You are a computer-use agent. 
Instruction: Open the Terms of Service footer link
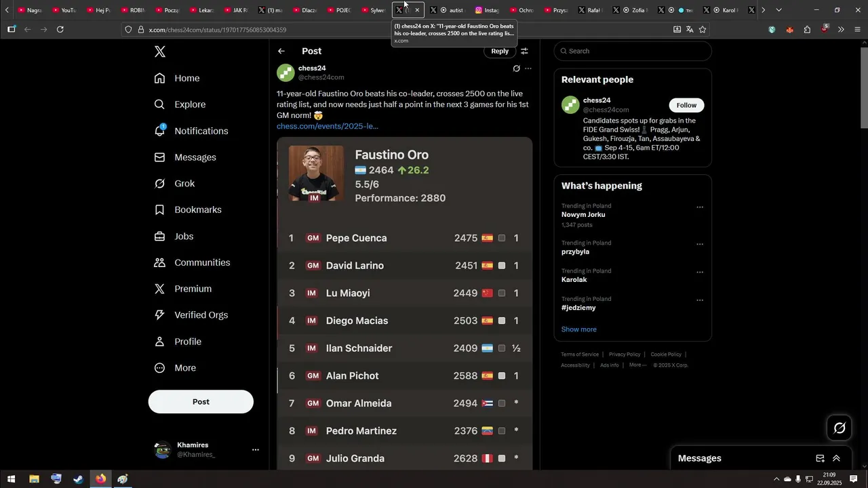click(x=580, y=354)
